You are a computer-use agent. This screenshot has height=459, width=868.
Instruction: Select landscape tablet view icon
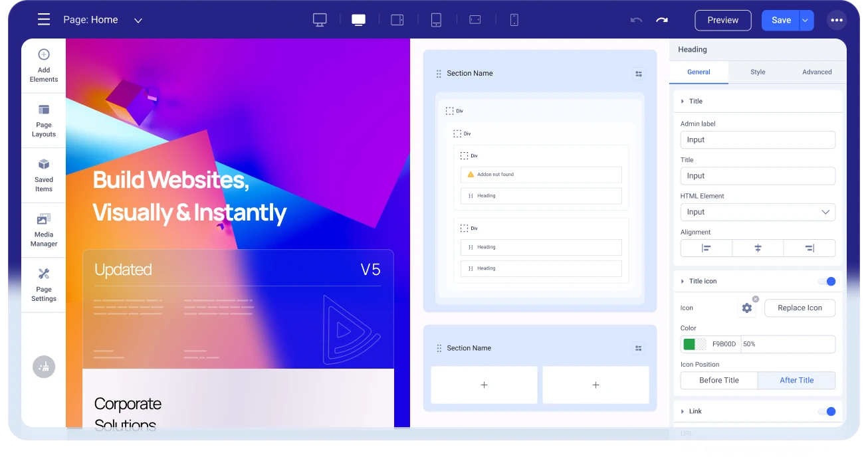pyautogui.click(x=397, y=20)
